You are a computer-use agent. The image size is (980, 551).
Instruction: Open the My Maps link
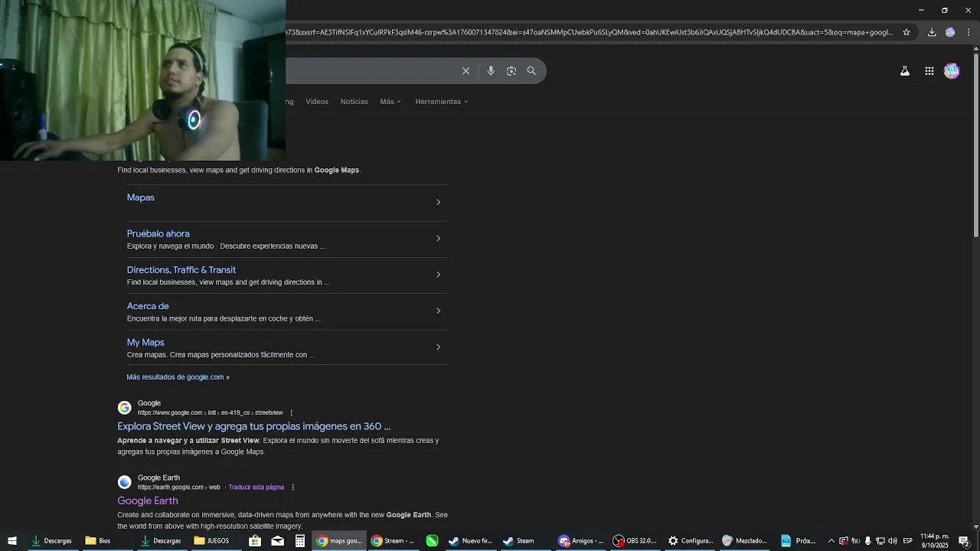tap(145, 342)
